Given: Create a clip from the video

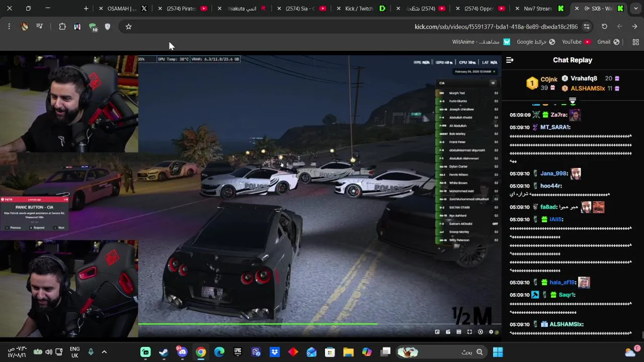Looking at the screenshot, I should pyautogui.click(x=448, y=332).
